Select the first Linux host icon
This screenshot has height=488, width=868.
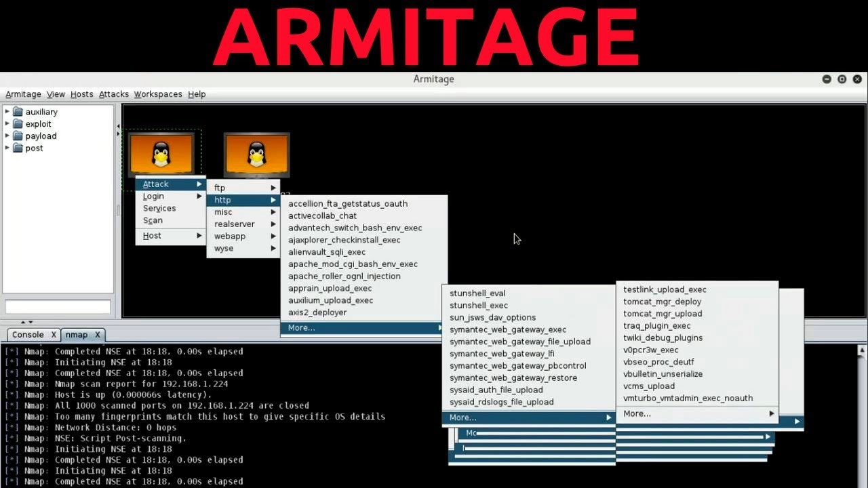point(161,154)
